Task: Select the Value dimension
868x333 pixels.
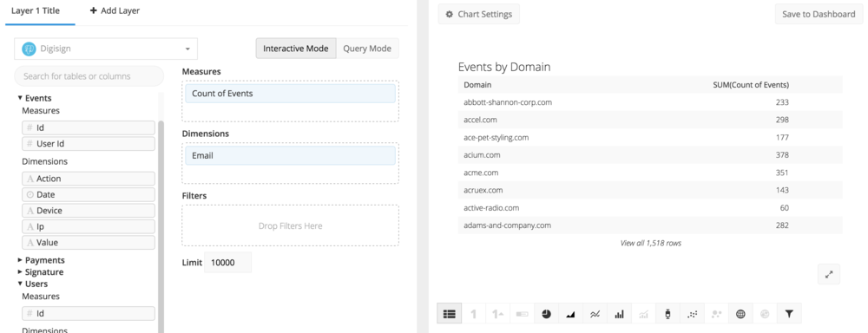Action: pyautogui.click(x=89, y=243)
